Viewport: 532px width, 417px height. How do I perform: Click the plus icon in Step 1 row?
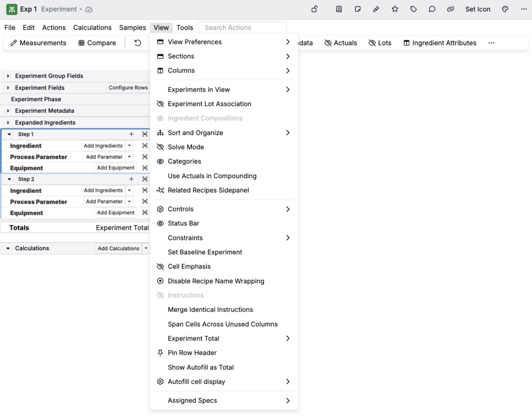tap(131, 134)
